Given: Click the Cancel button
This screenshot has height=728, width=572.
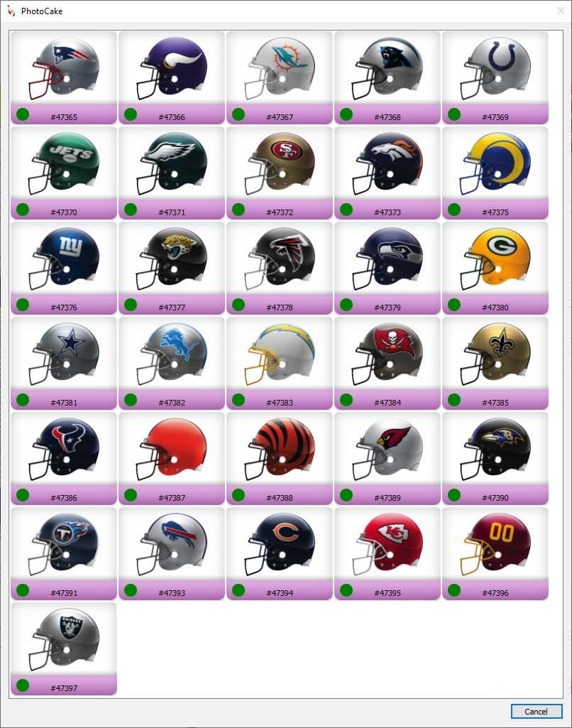Looking at the screenshot, I should coord(537,711).
